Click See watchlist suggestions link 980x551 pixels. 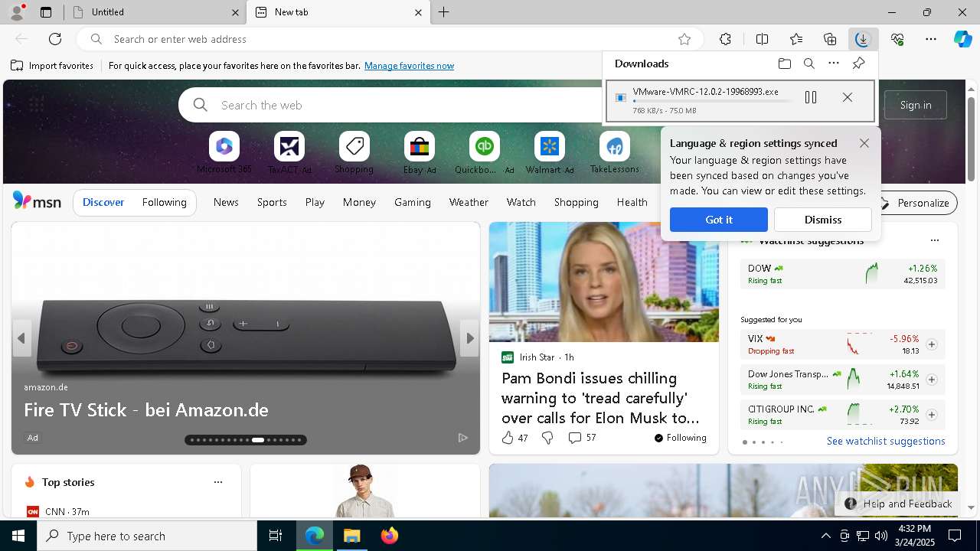(886, 441)
